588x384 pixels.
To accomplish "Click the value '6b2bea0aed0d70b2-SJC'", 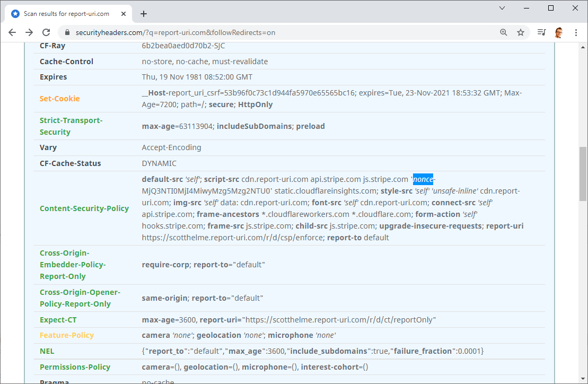I will coord(183,46).
